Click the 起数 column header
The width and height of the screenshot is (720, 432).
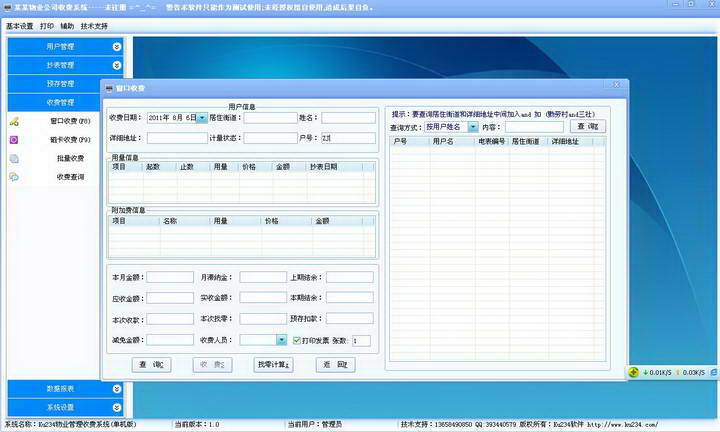click(160, 167)
